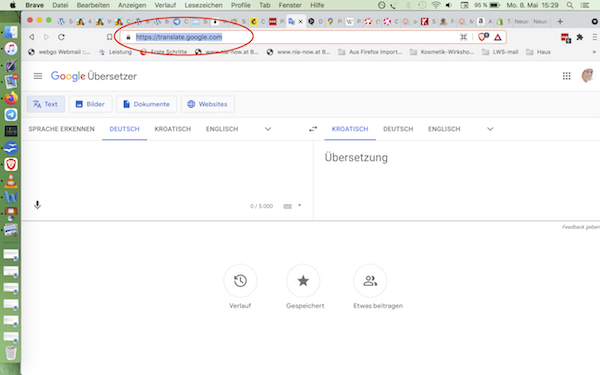Select the Bilder translation mode
Image resolution: width=600 pixels, height=375 pixels.
click(x=90, y=104)
